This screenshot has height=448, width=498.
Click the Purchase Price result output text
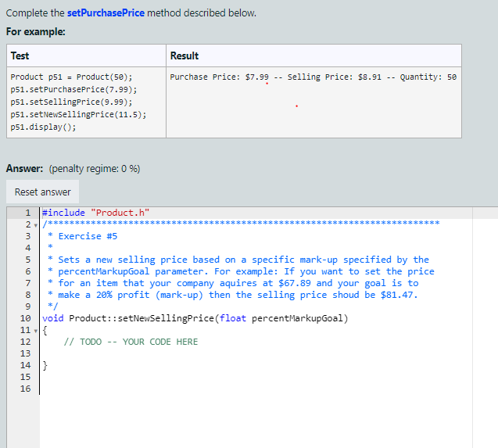pos(313,77)
